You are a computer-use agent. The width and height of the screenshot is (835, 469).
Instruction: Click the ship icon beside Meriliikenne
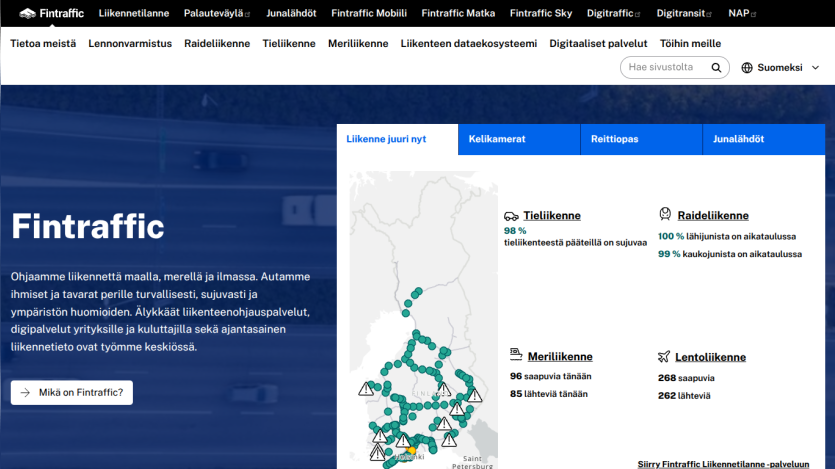point(516,354)
